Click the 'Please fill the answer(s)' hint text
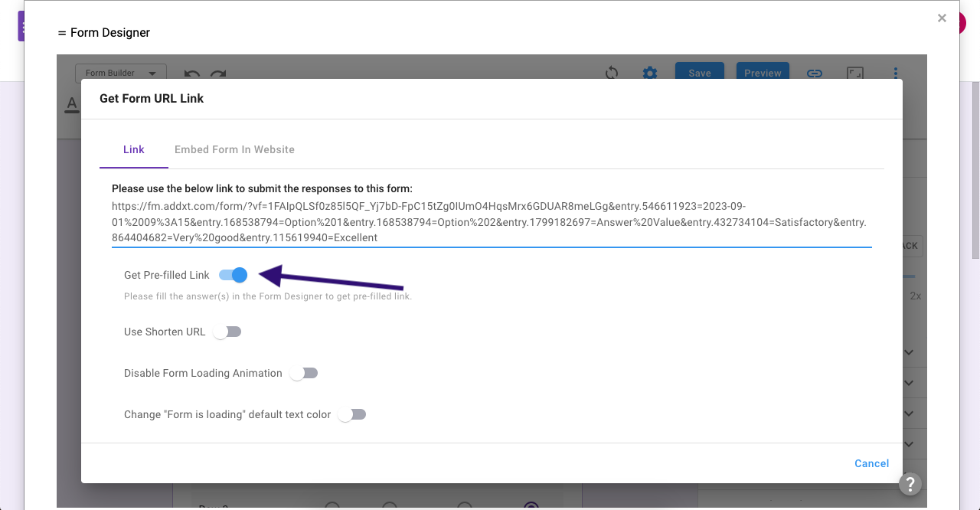 coord(268,296)
